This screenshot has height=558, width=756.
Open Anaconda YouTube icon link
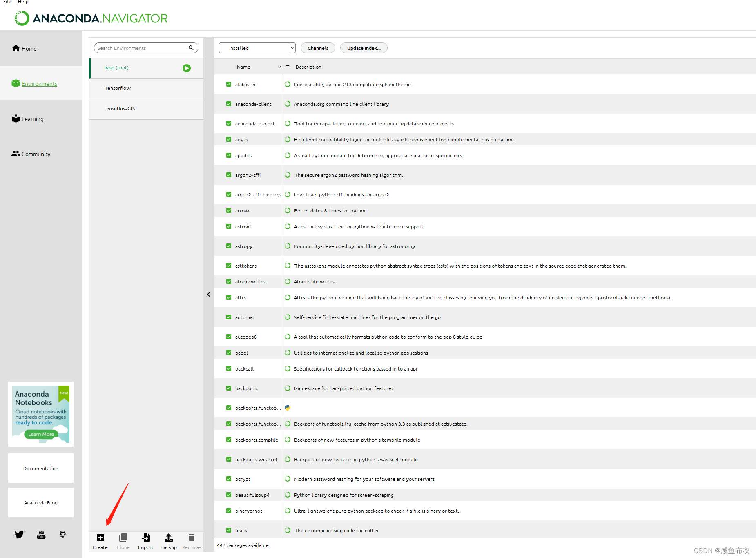coord(41,535)
